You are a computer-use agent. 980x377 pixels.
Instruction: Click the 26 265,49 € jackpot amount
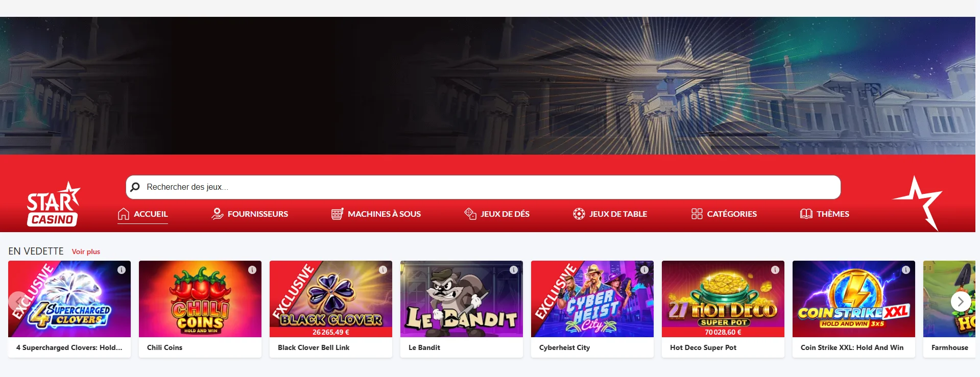(x=331, y=332)
